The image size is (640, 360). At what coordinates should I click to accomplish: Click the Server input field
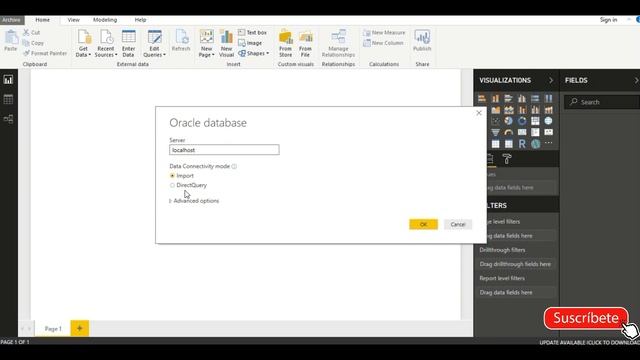click(x=224, y=150)
